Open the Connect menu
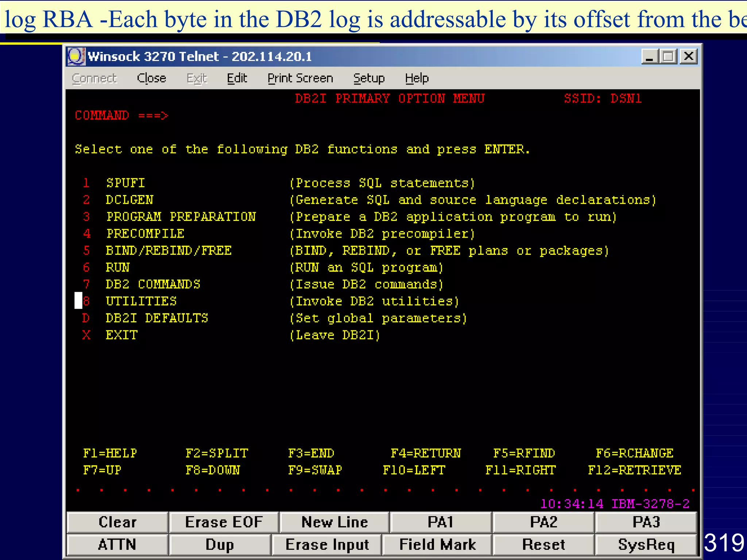The height and width of the screenshot is (560, 747). [x=94, y=78]
